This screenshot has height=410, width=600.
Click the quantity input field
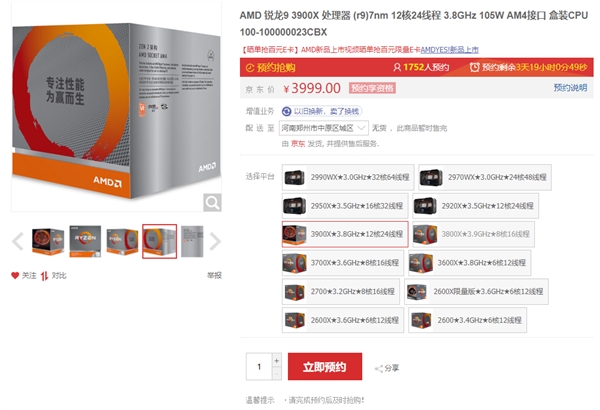[259, 366]
